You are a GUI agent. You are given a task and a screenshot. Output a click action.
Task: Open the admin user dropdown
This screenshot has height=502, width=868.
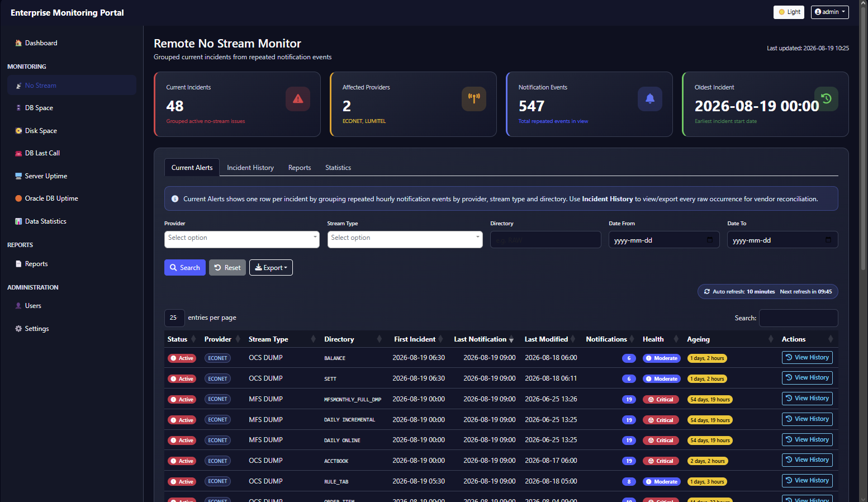coord(830,12)
